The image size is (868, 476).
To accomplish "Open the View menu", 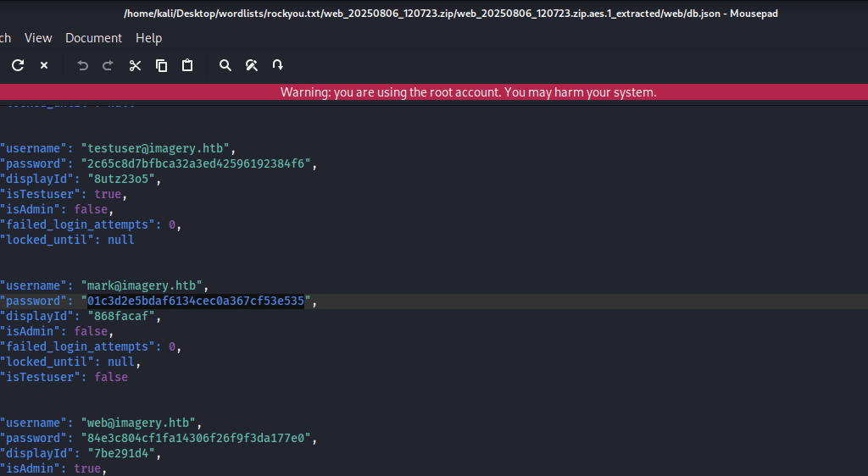I will (38, 38).
